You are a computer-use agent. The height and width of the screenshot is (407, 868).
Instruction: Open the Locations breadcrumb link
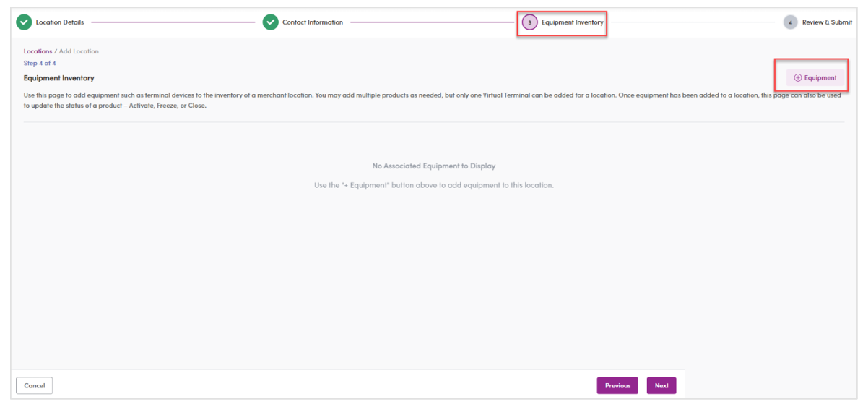(38, 51)
